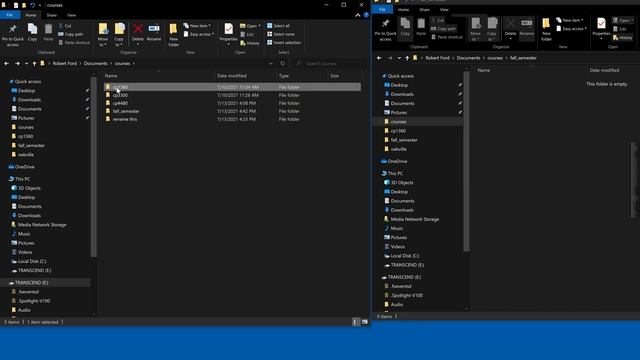Refresh the courses window address bar
The width and height of the screenshot is (640, 360).
[x=282, y=64]
